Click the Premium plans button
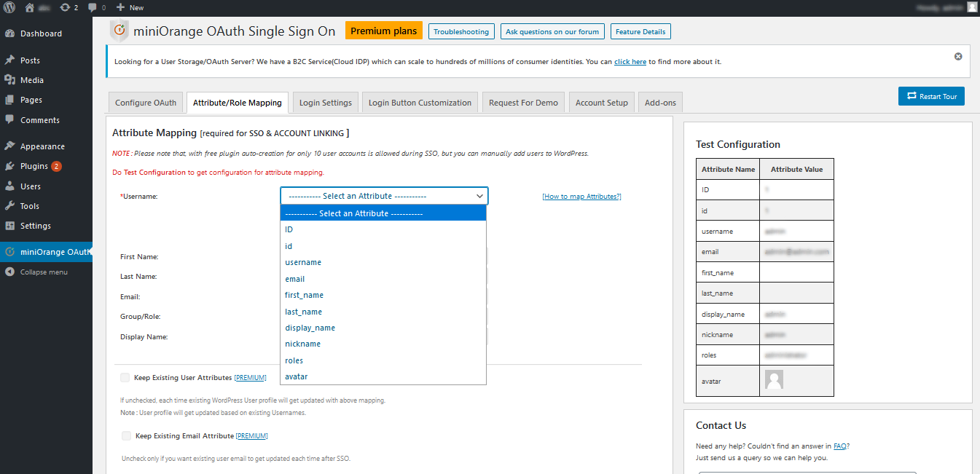This screenshot has width=980, height=474. 383,31
